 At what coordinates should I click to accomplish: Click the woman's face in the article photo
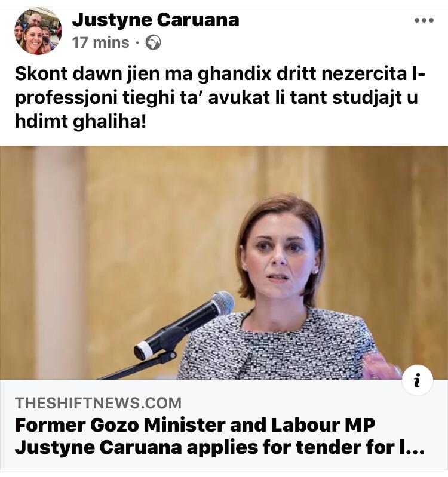pyautogui.click(x=280, y=255)
